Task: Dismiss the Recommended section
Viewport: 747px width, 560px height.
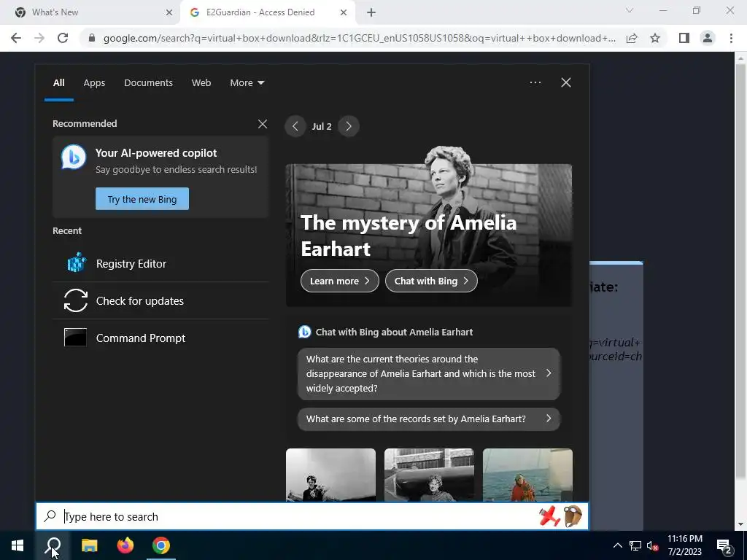Action: [x=263, y=124]
